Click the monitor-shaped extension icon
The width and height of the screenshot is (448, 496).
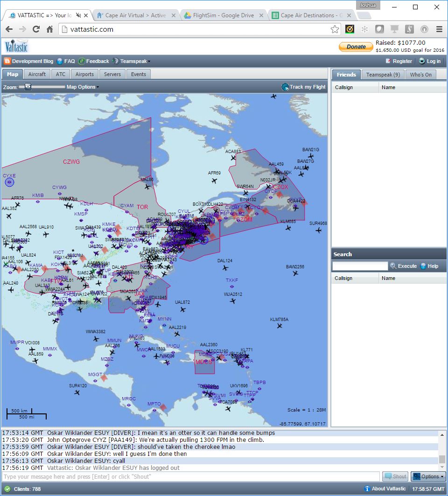coord(394,29)
